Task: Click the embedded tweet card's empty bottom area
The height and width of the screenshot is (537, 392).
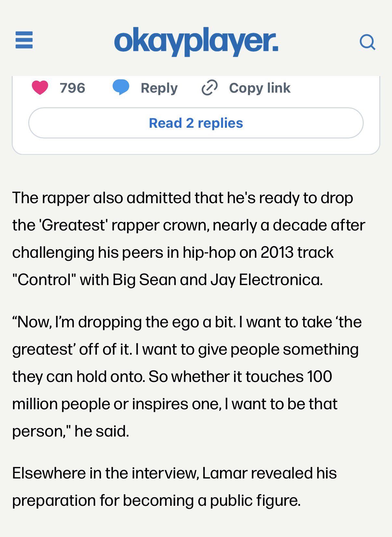Action: point(196,147)
